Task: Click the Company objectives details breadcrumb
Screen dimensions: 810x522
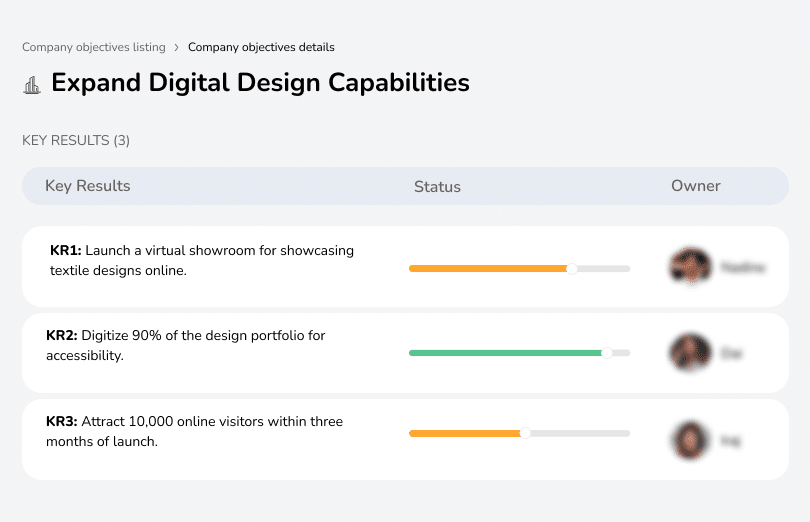Action: (x=261, y=47)
